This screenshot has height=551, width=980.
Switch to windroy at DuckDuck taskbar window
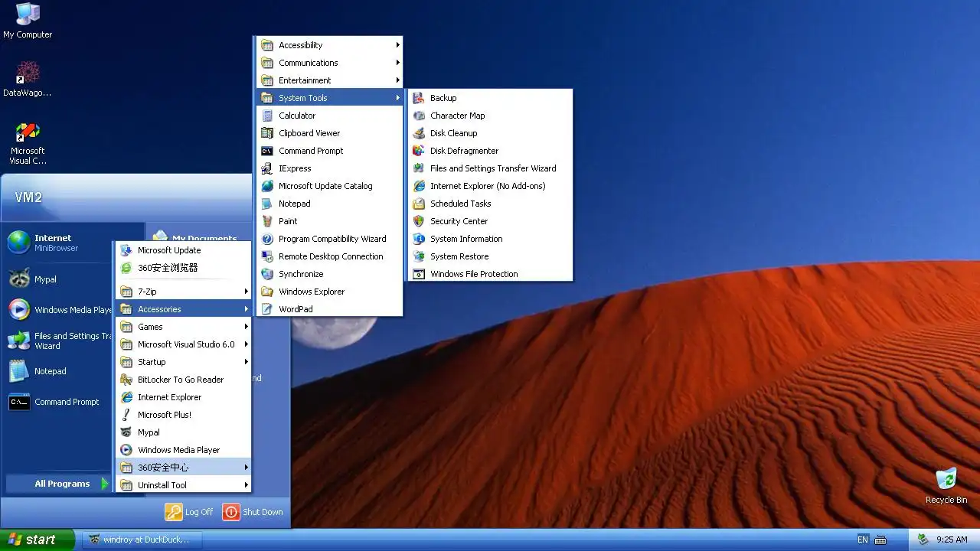[142, 540]
